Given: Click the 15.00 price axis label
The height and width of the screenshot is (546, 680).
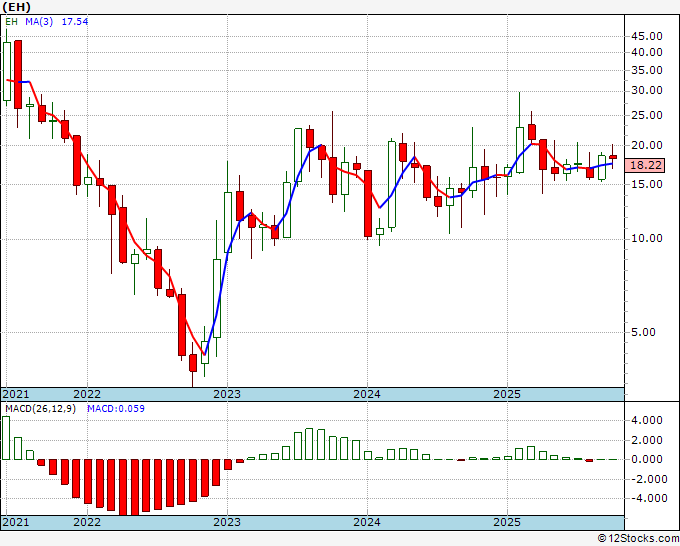Looking at the screenshot, I should click(x=647, y=184).
